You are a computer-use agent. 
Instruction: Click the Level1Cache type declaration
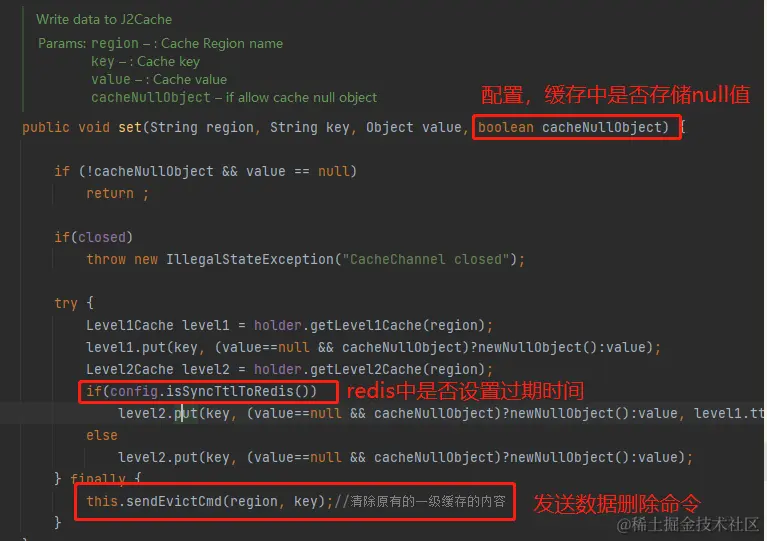(x=130, y=325)
